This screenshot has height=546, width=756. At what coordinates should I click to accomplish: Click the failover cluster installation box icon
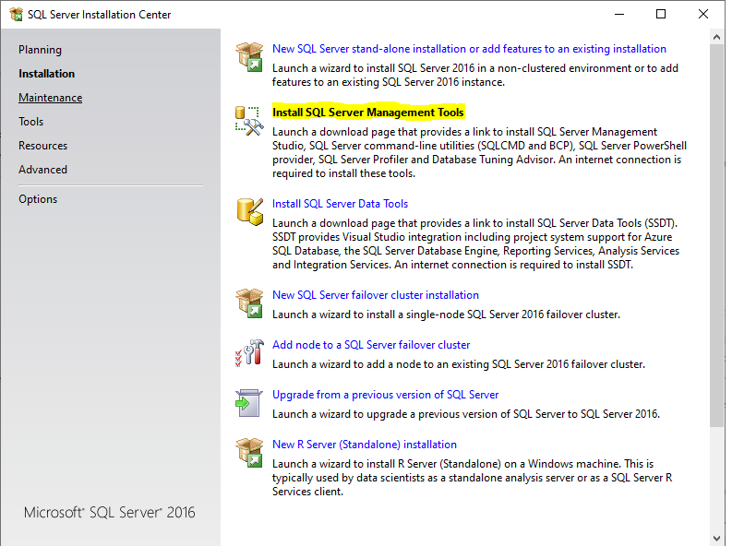(248, 302)
